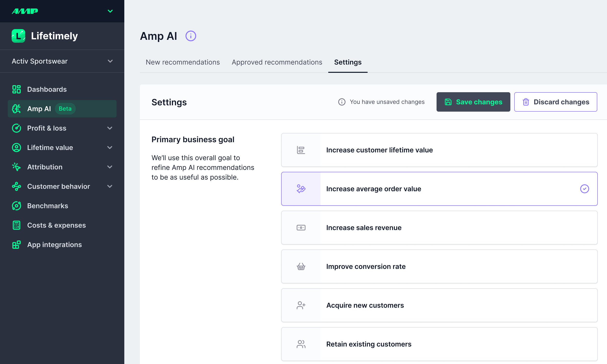Choose Improve conversion rate option
The width and height of the screenshot is (607, 364).
pos(439,266)
